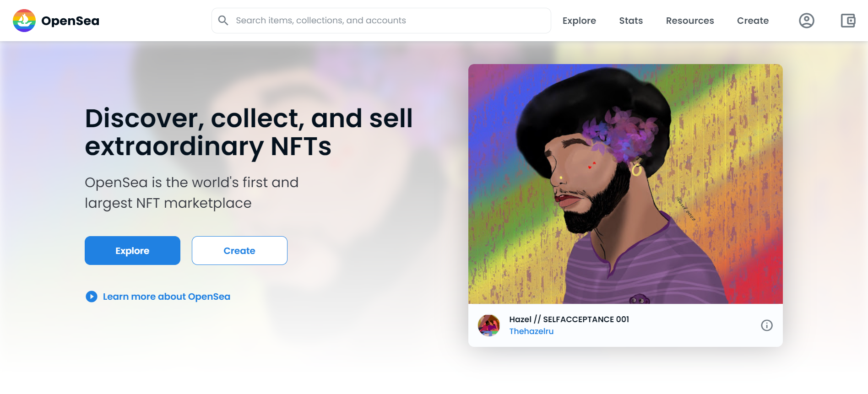This screenshot has width=868, height=394.
Task: Click the search magnifier icon
Action: pyautogui.click(x=223, y=21)
